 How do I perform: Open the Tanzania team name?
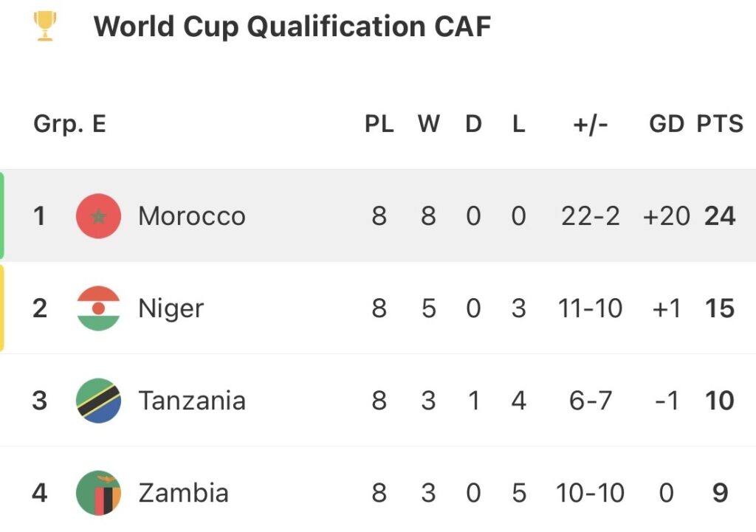pos(192,401)
